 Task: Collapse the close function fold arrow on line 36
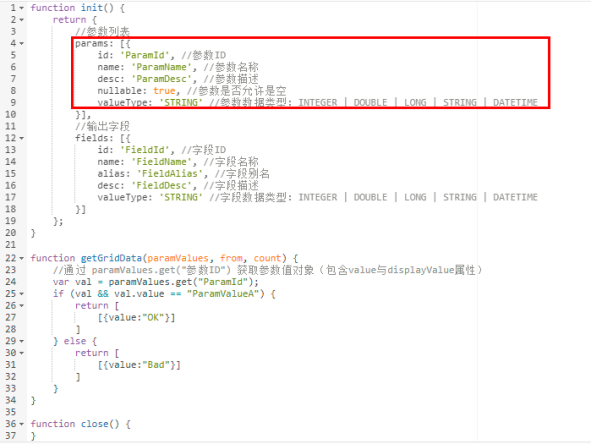[21, 424]
